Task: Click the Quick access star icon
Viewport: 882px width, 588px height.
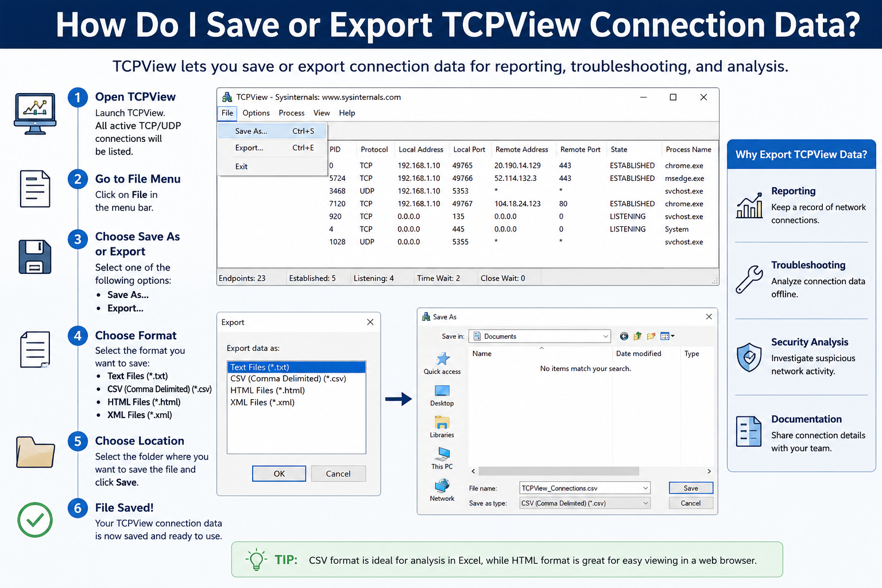Action: tap(443, 359)
